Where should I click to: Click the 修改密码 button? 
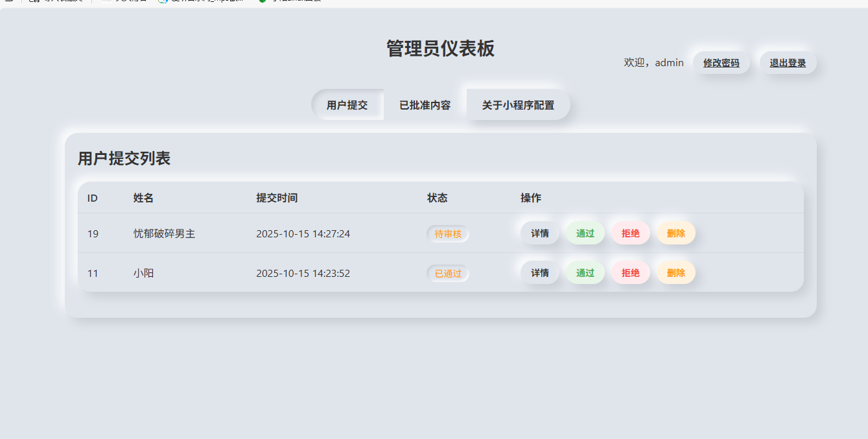point(721,62)
